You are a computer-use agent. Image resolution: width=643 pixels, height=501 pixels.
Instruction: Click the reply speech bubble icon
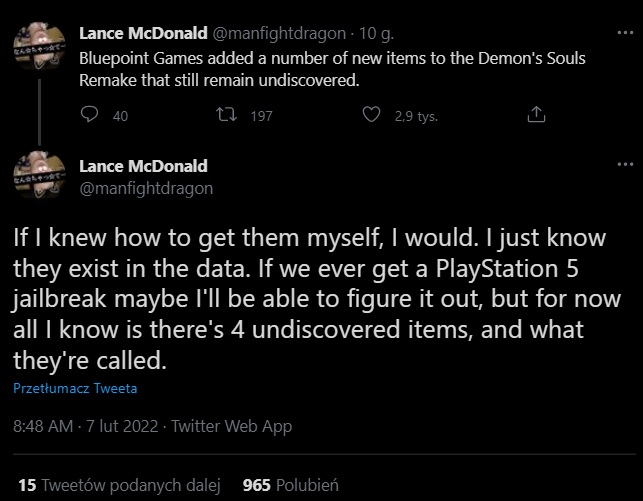[x=89, y=115]
